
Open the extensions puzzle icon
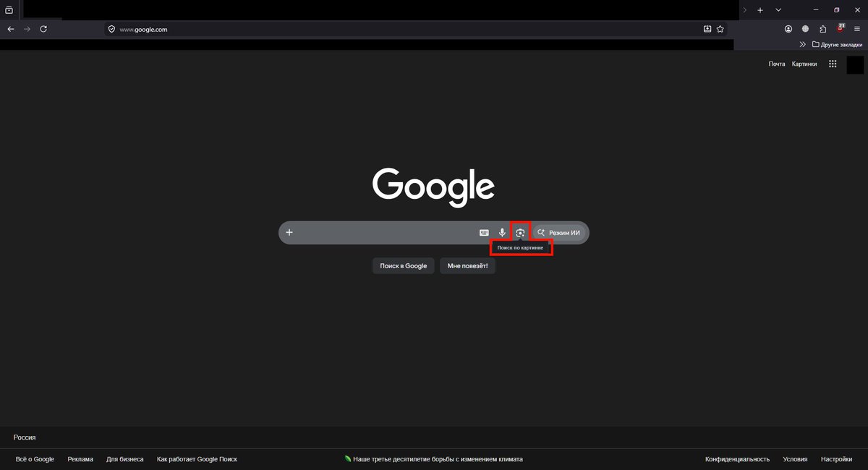[x=823, y=29]
